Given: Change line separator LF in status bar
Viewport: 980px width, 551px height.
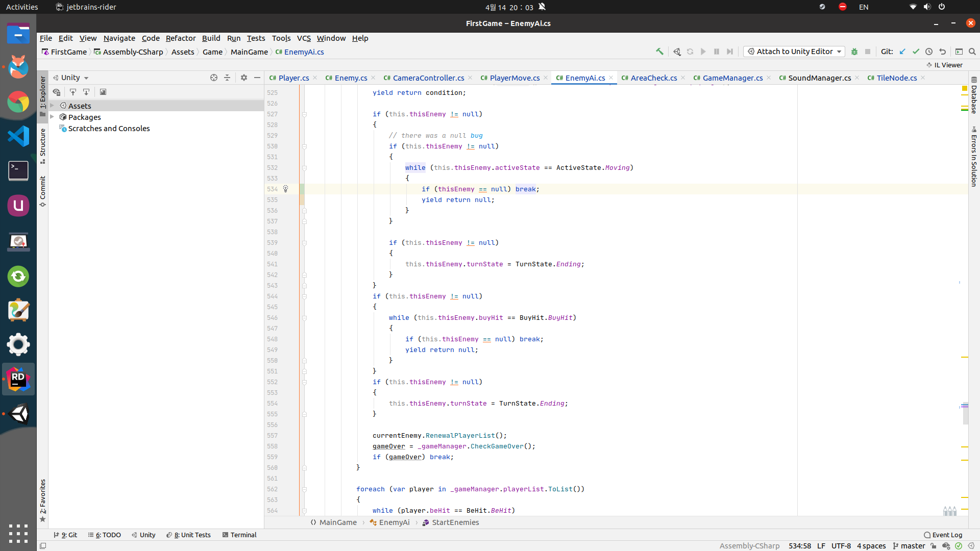Looking at the screenshot, I should point(821,546).
